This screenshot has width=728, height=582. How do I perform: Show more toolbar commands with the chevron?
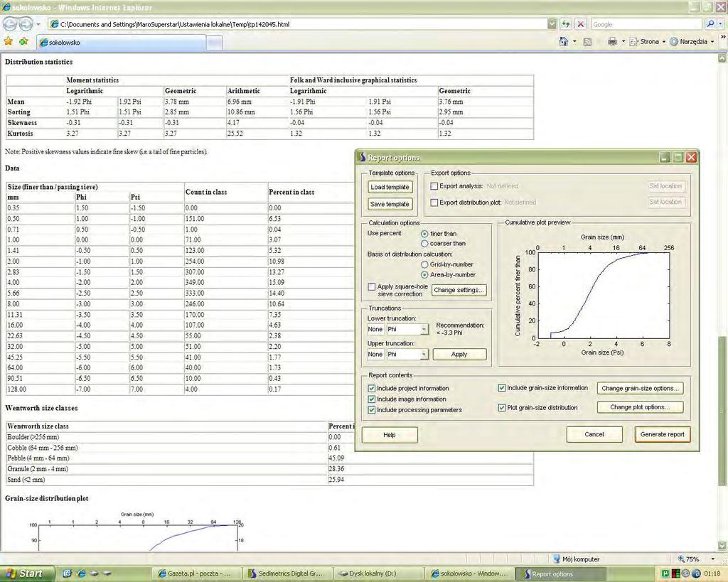point(722,38)
